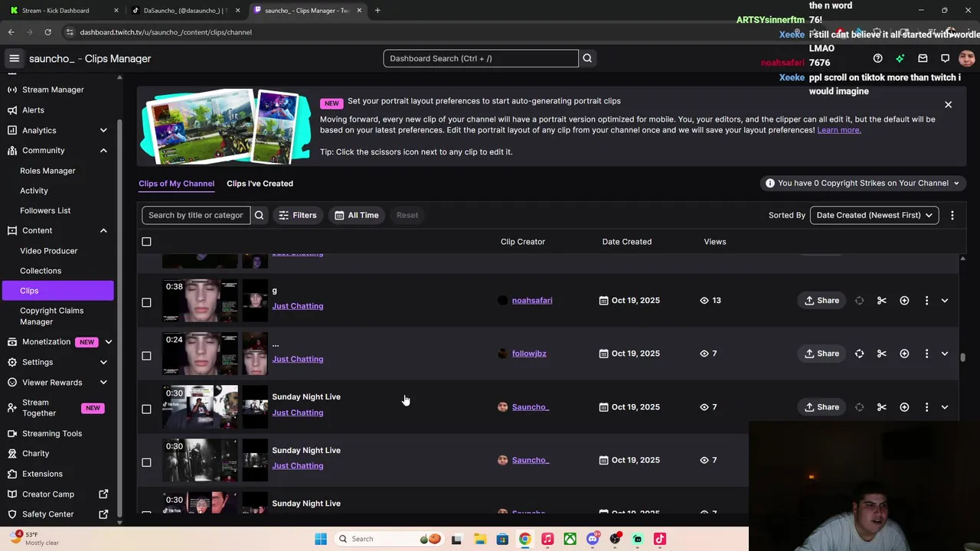The image size is (980, 551).
Task: Open the whispers chat bubble icon
Action: click(945, 58)
